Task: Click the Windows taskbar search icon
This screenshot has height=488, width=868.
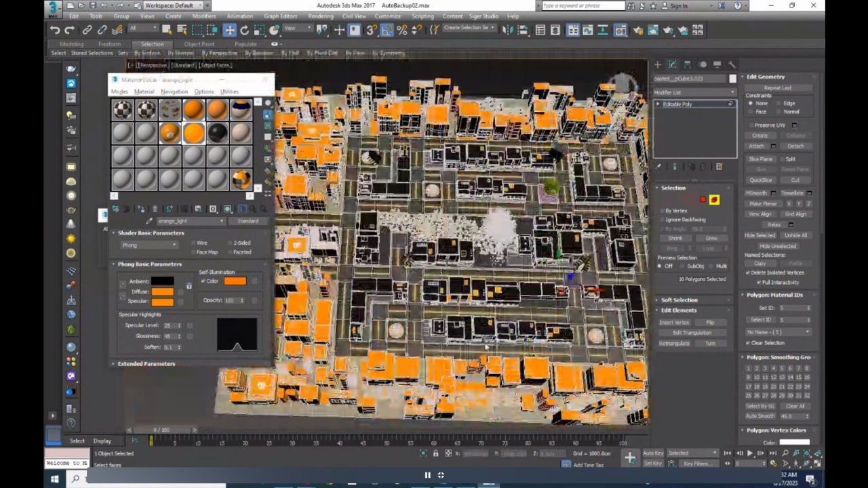Action: click(x=75, y=479)
